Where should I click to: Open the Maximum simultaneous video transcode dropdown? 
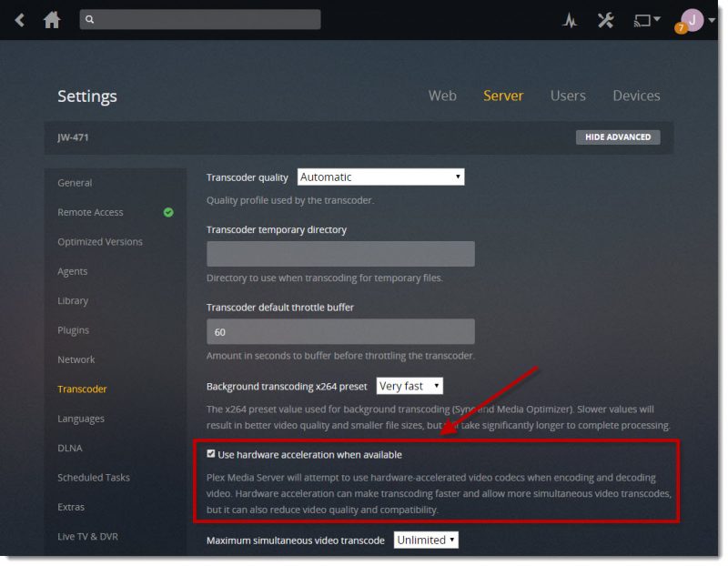pos(426,540)
